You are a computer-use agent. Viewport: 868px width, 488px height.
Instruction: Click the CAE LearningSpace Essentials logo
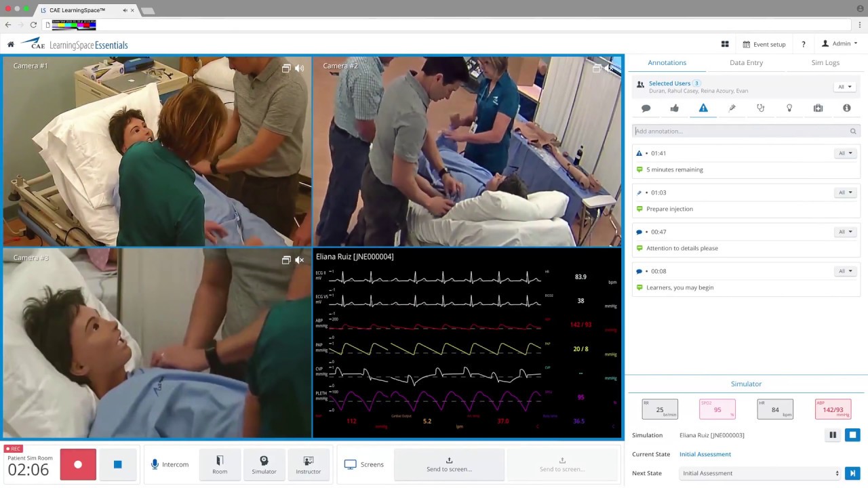click(74, 44)
